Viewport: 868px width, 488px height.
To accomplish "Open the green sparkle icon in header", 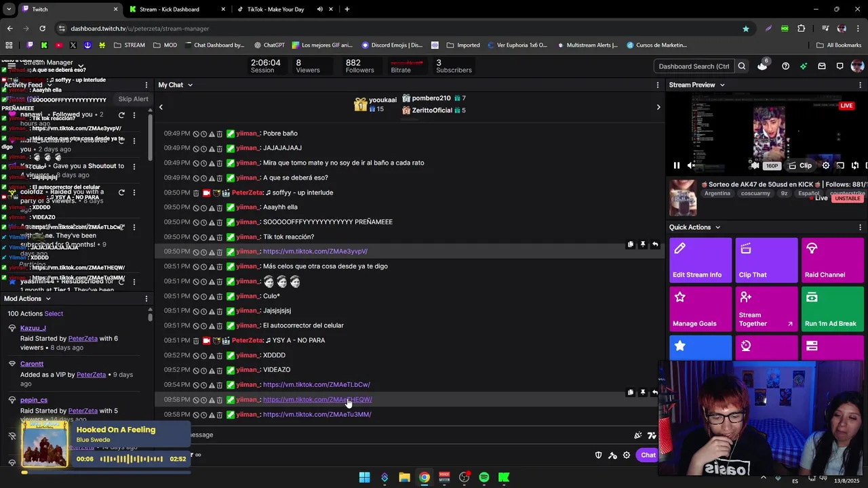I will (x=804, y=66).
